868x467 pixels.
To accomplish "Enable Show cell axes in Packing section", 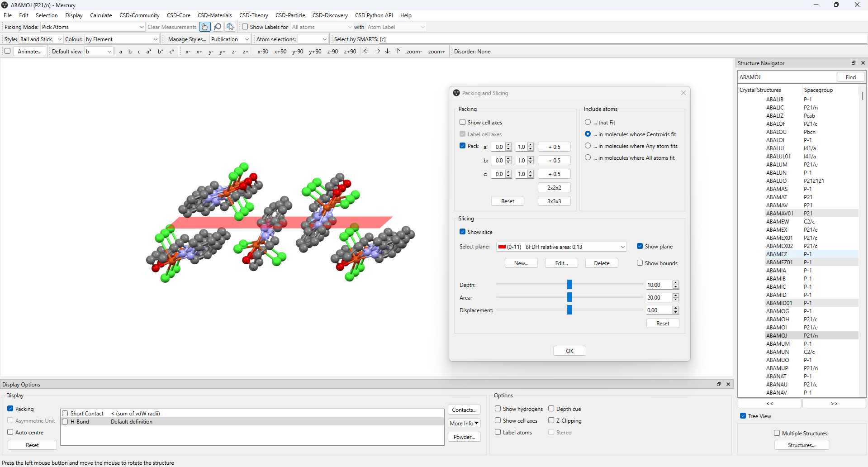I will pos(463,122).
